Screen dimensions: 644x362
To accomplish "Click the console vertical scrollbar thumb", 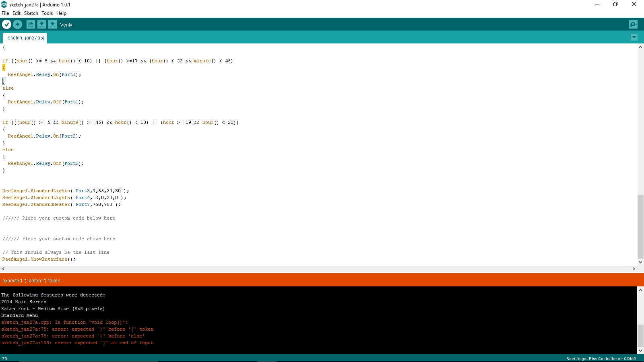I will (x=640, y=335).
